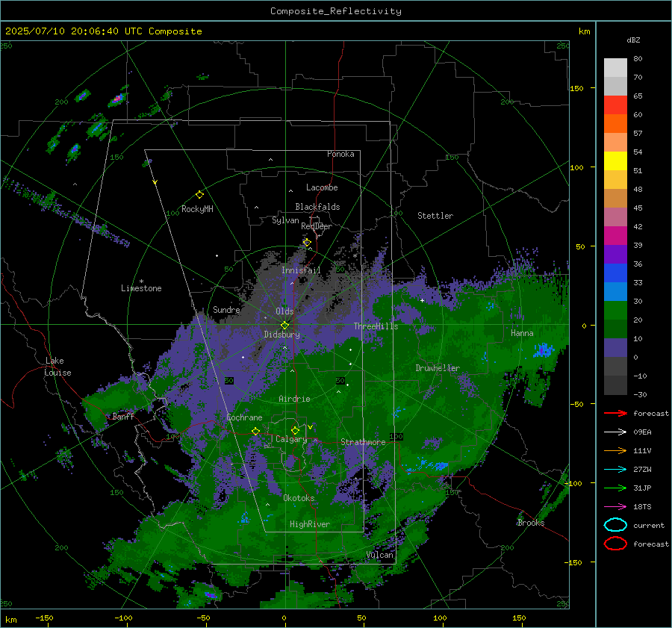Click the magenta 18TS arrow icon
Viewport: 672px width, 628px height.
click(x=615, y=507)
